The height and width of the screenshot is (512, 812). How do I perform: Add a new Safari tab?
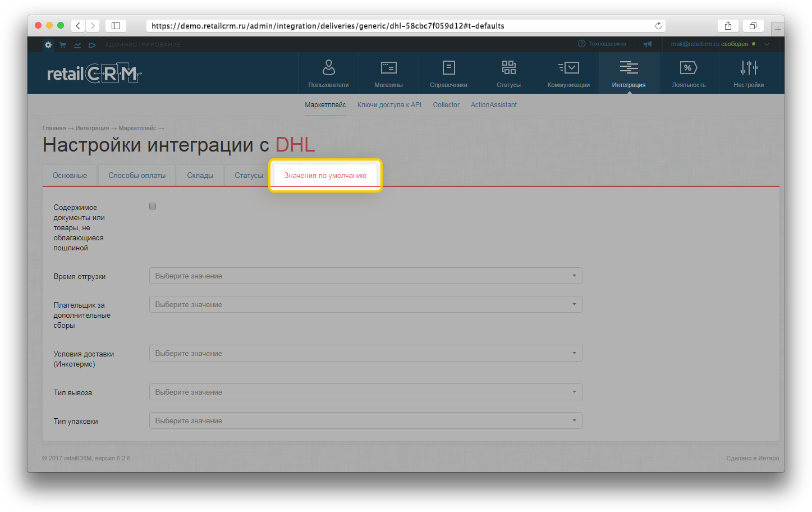778,29
